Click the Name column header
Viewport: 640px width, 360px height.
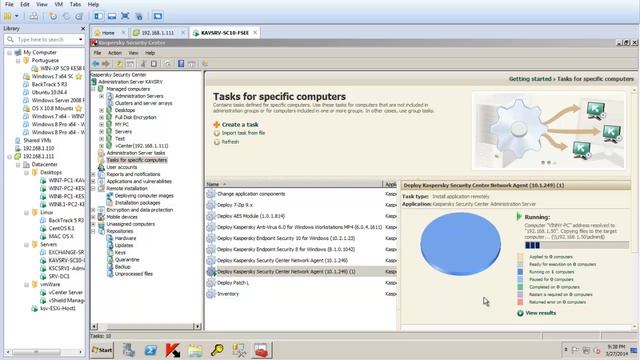(293, 184)
